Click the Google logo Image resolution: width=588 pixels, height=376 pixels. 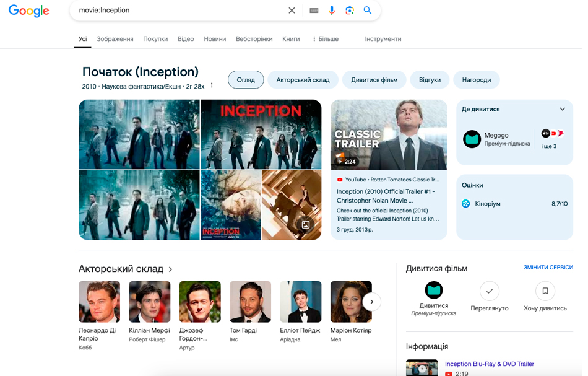pyautogui.click(x=28, y=11)
